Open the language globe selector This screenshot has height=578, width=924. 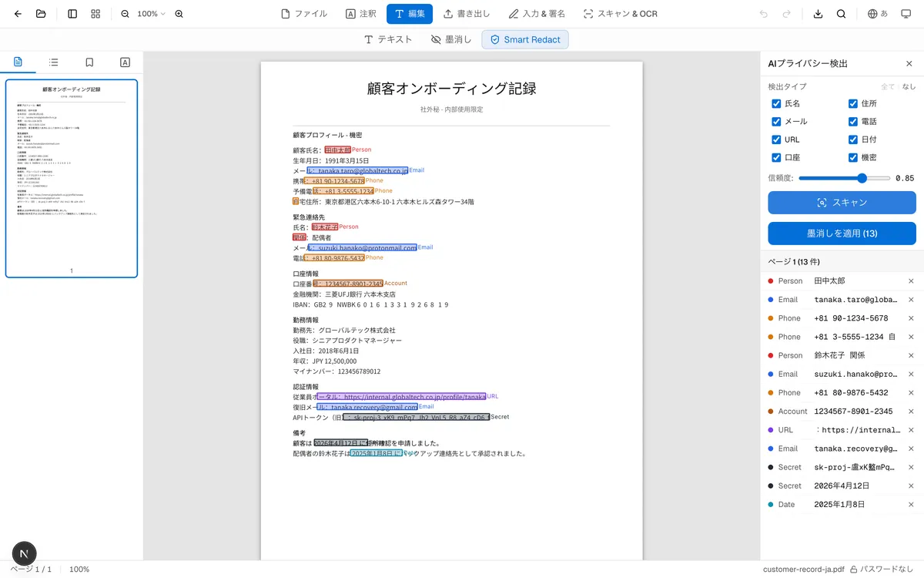click(878, 14)
